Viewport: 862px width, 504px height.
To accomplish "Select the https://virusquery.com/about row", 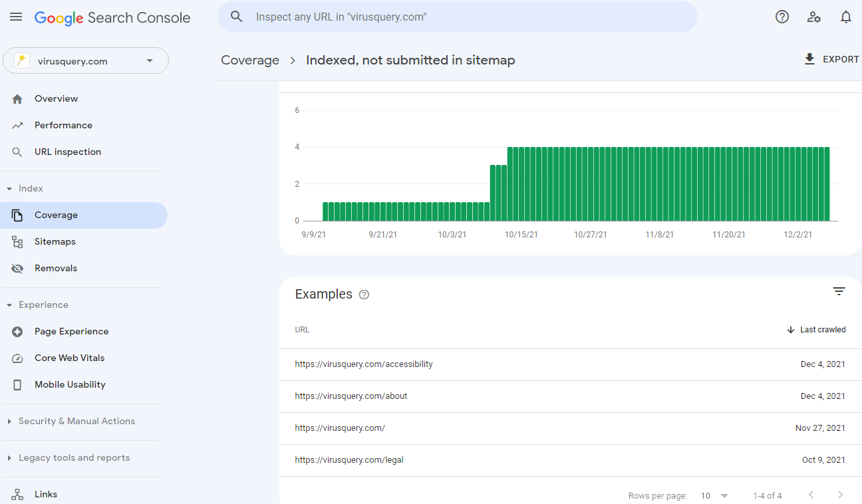I will coord(570,396).
